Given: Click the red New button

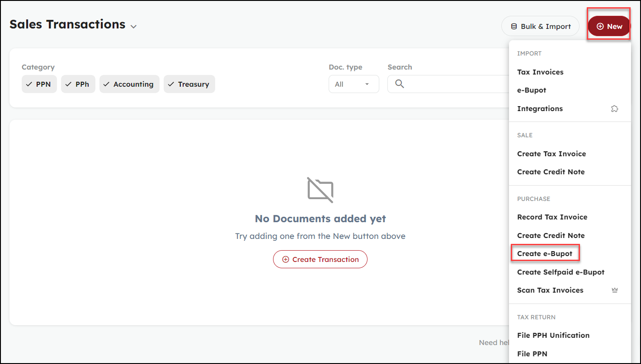Looking at the screenshot, I should click(x=609, y=27).
